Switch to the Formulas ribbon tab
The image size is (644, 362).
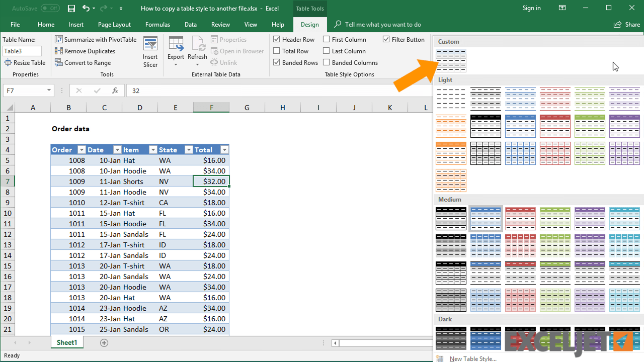click(x=157, y=24)
